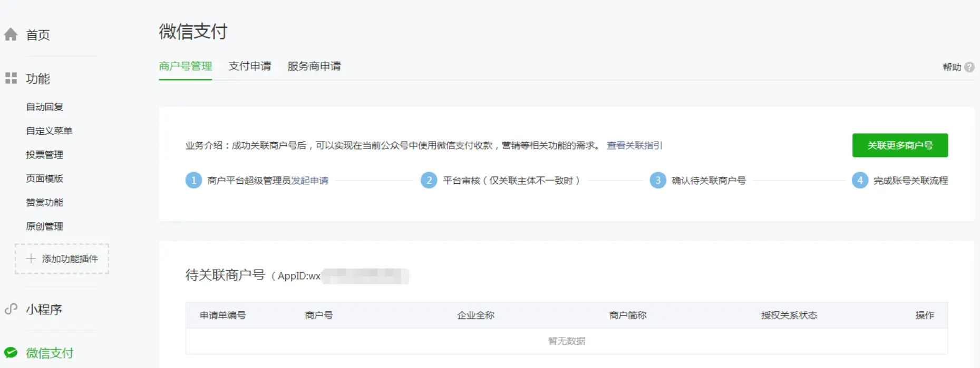Click the 申请单编号 column header
Viewport: 980px width, 368px height.
222,315
